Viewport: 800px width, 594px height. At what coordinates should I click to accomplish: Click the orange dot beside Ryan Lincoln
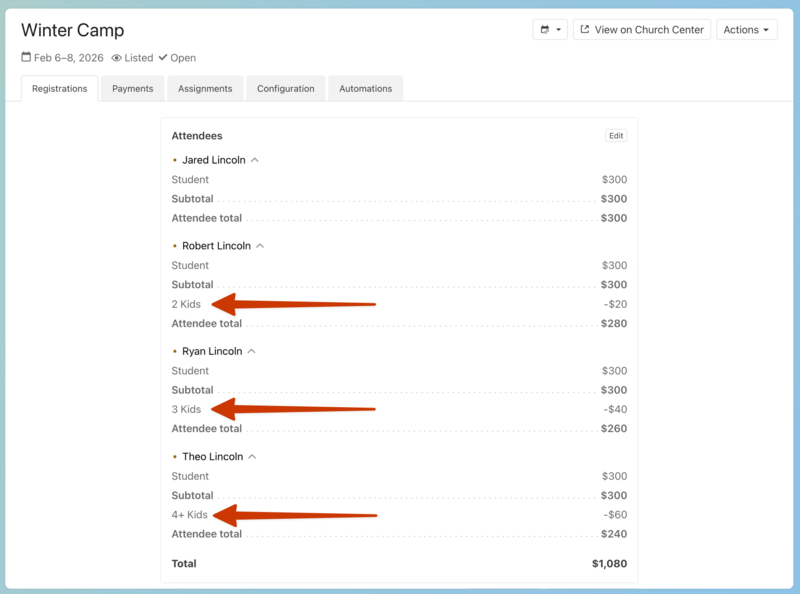coord(175,351)
